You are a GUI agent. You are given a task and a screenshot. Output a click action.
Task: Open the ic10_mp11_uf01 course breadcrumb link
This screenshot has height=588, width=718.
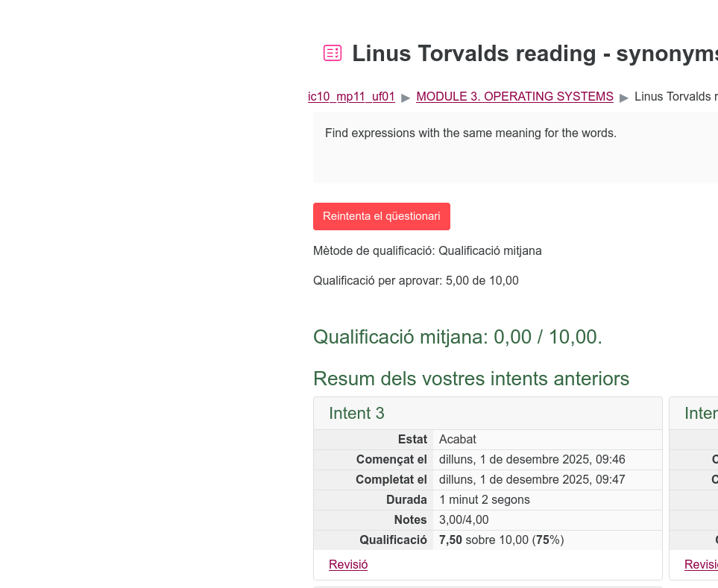pyautogui.click(x=351, y=96)
